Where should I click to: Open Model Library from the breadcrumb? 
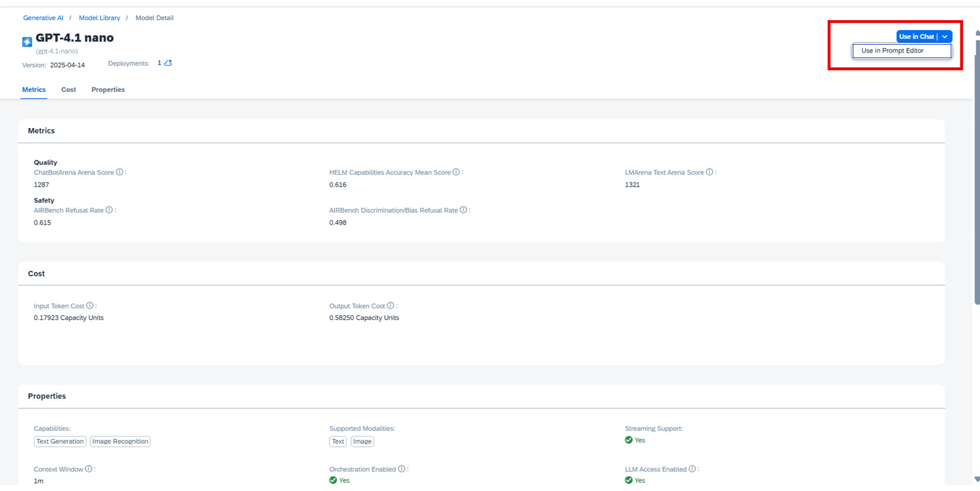tap(99, 18)
